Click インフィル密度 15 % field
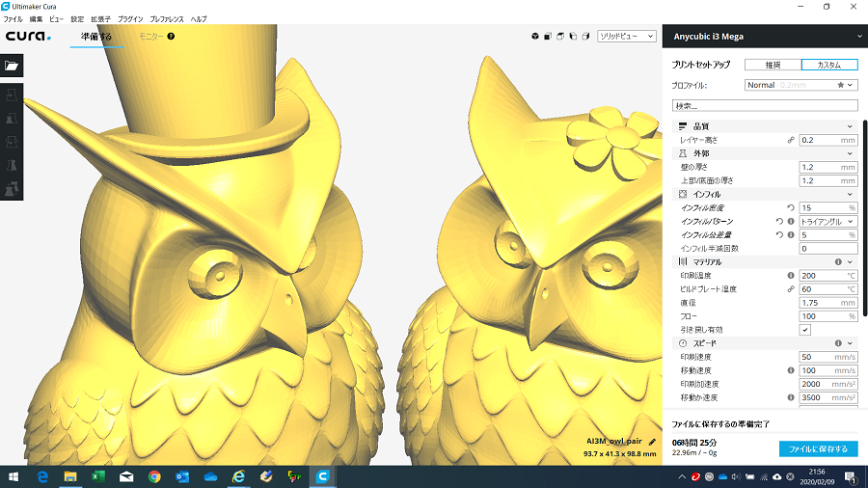 pyautogui.click(x=828, y=207)
